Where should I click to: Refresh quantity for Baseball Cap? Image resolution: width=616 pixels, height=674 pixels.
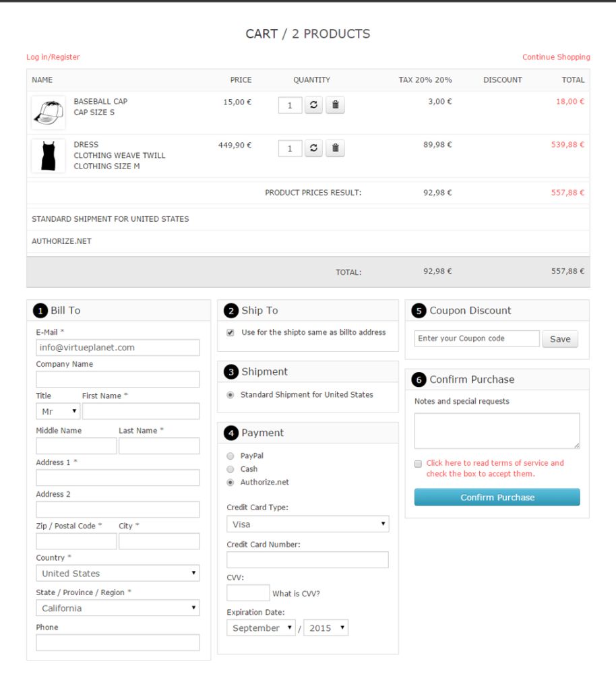point(313,105)
